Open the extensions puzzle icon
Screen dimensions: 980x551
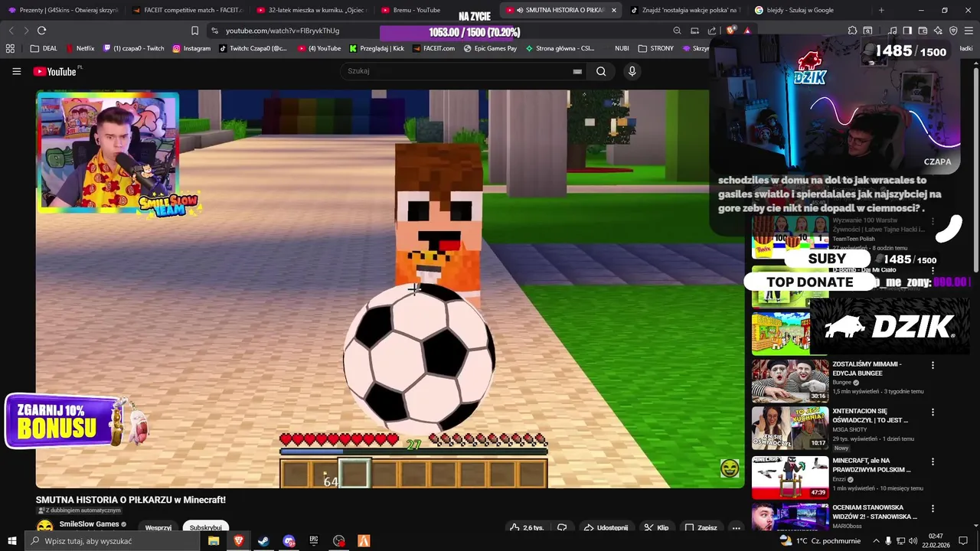tap(852, 31)
